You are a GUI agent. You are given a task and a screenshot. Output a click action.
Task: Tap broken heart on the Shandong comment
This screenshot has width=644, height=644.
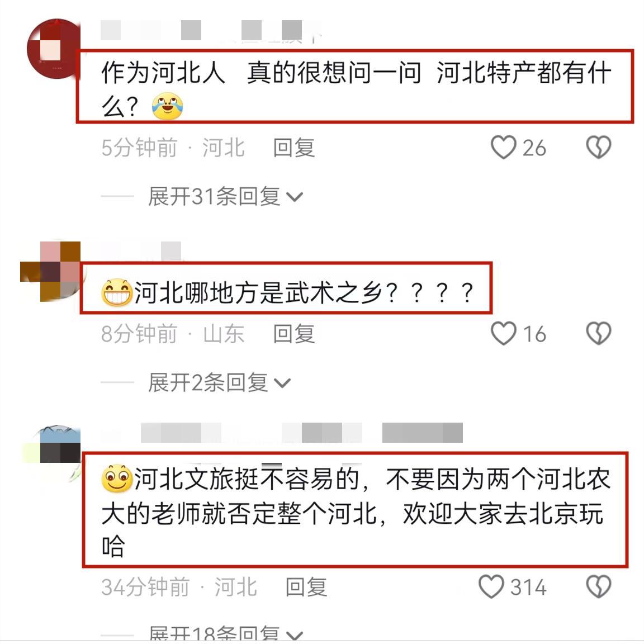[598, 333]
